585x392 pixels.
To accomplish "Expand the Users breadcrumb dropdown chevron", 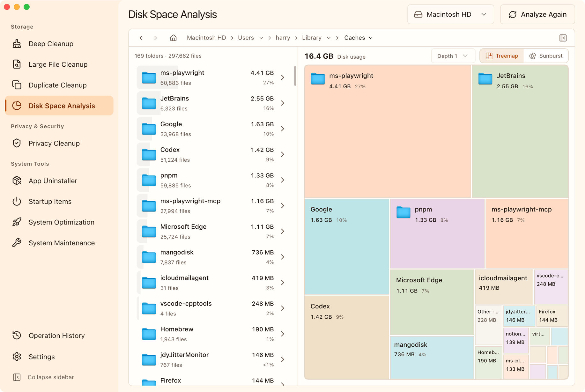I will click(x=261, y=38).
